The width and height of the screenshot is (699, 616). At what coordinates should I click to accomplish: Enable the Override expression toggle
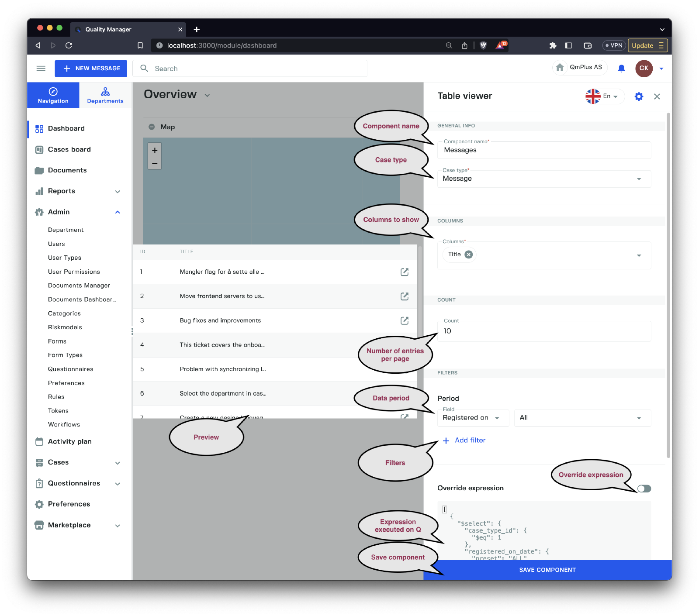[644, 489]
